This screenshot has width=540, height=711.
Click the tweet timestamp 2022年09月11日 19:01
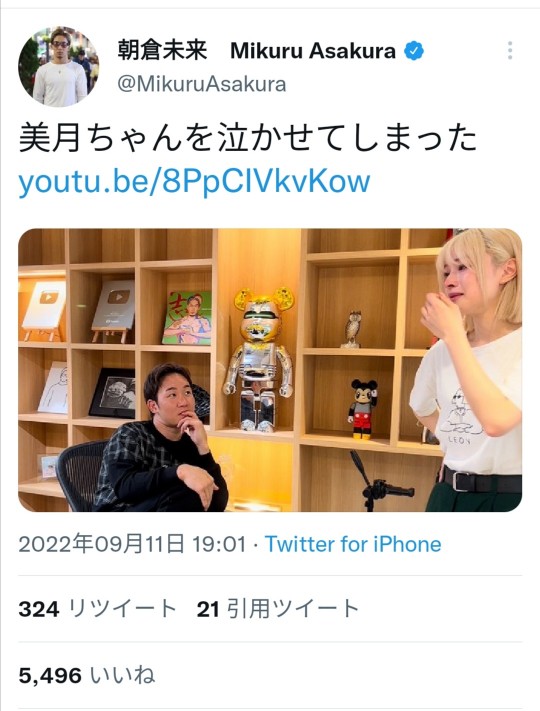(132, 544)
